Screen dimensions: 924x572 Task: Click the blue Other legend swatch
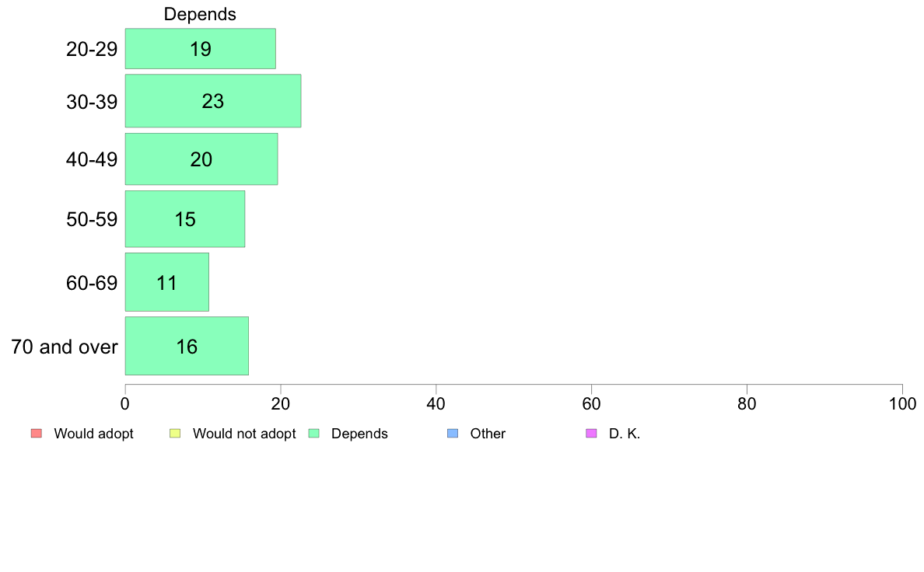click(x=453, y=434)
